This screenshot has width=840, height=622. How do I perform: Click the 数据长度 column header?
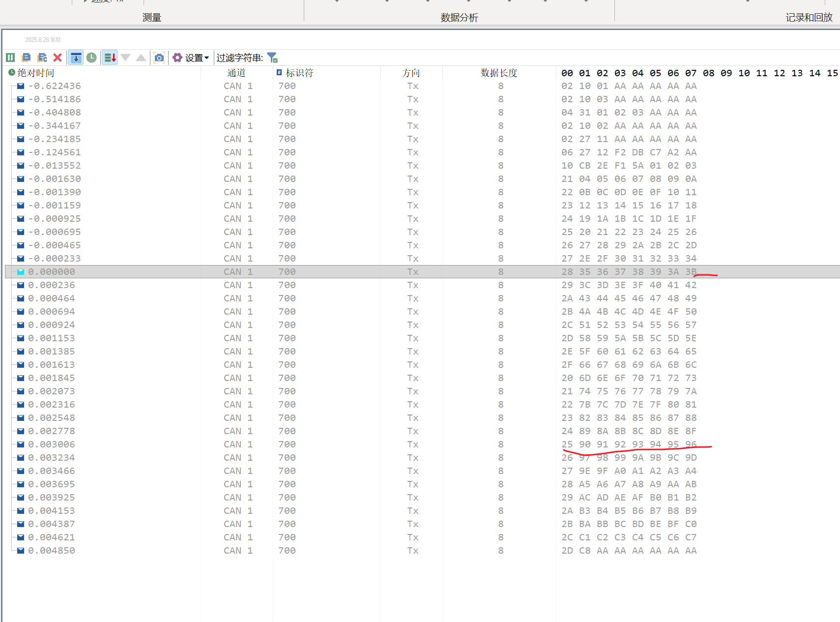point(499,73)
